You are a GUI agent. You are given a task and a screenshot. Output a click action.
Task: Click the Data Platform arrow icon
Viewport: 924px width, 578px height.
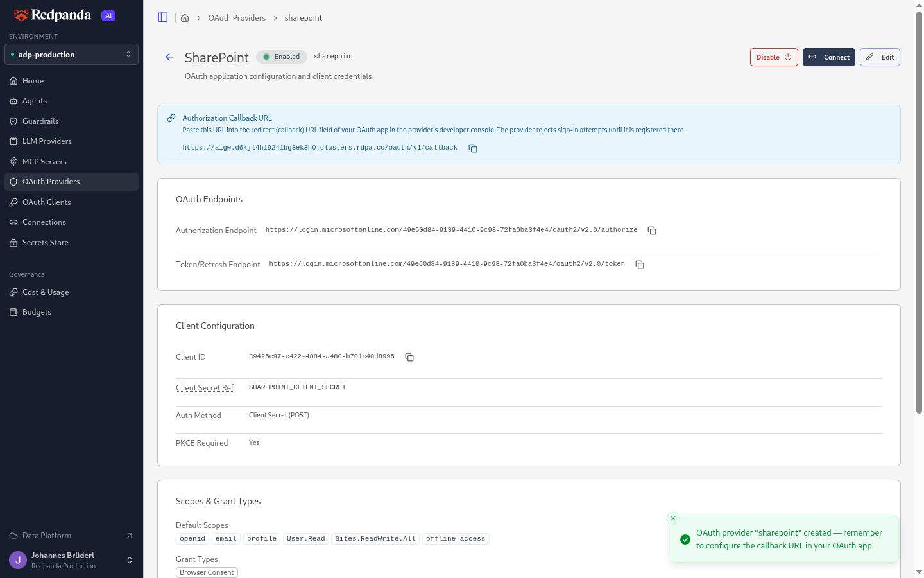[x=130, y=536]
